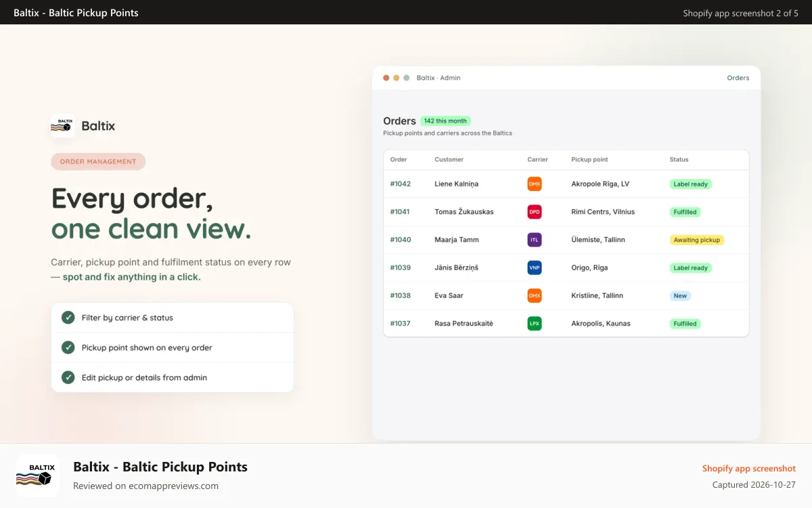Viewport: 812px width, 508px height.
Task: Click the Label ready status for Jānis Bērziņš
Action: [690, 268]
